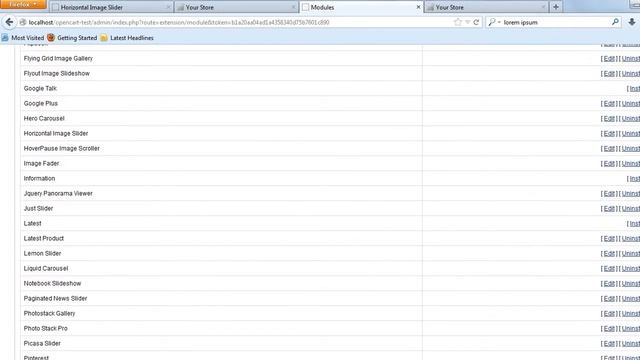
Task: Edit the Hero Carousel module
Action: coord(609,119)
